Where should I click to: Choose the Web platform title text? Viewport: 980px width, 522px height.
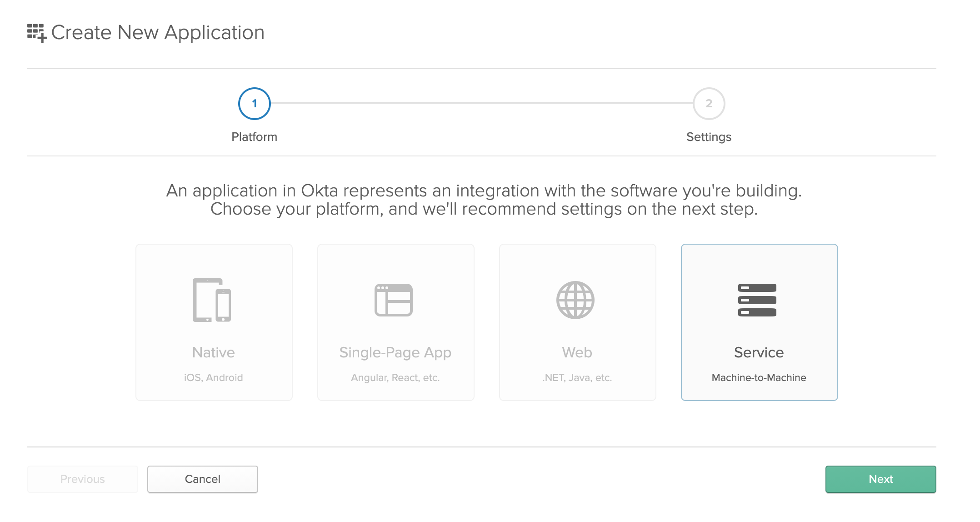(577, 352)
